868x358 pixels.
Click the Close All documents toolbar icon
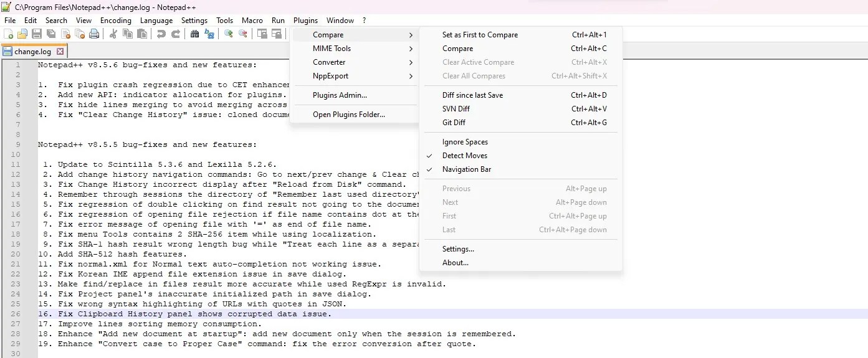click(80, 34)
